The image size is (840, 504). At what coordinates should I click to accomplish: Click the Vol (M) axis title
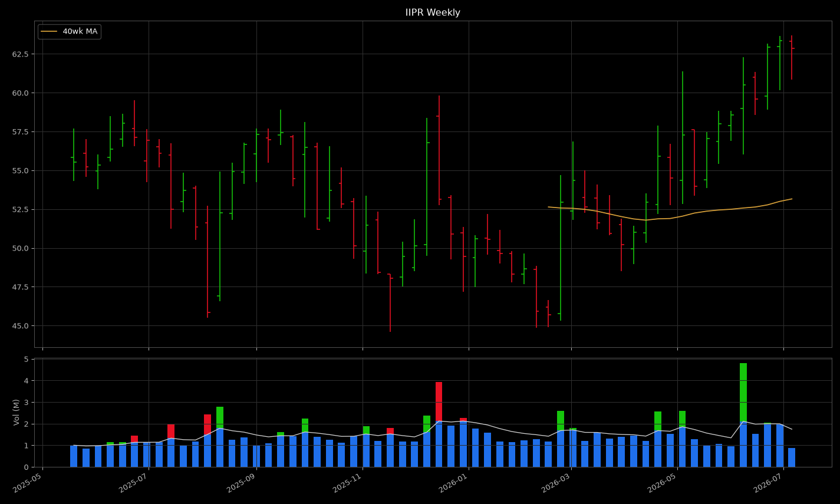coord(16,412)
